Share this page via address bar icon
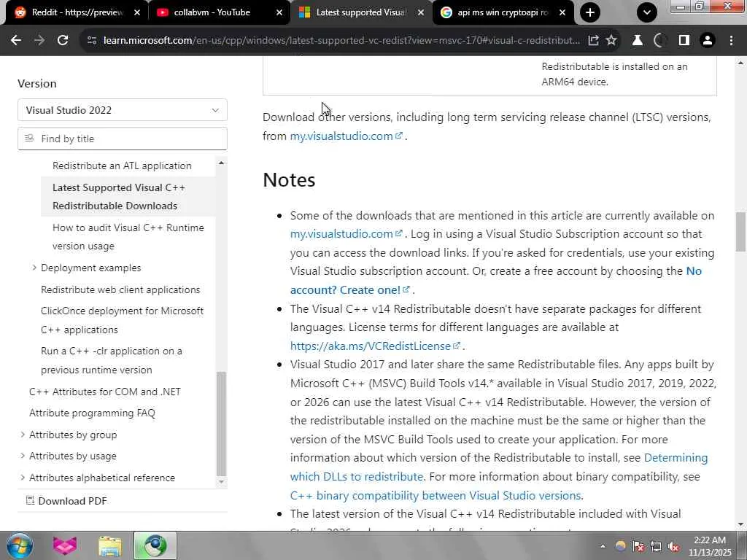Image resolution: width=747 pixels, height=560 pixels. click(x=593, y=41)
